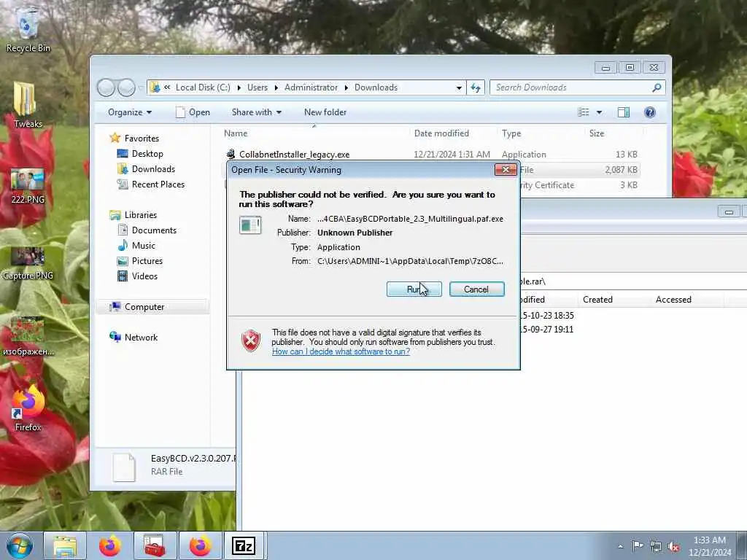Click the Explorer Back button
Image resolution: width=747 pixels, height=560 pixels.
[106, 87]
